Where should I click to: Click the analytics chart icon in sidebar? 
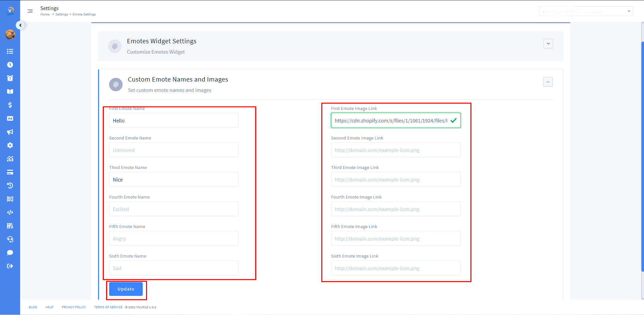coord(10,159)
